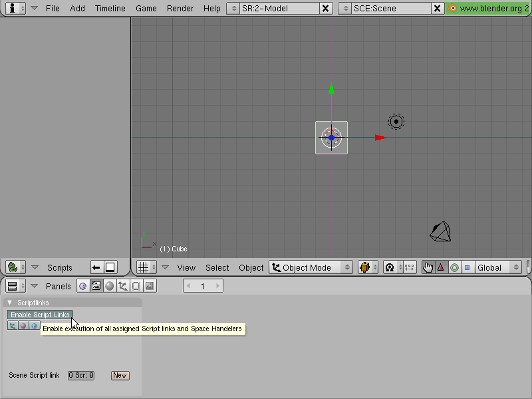Click the frame number field showing 1
Image resolution: width=532 pixels, height=399 pixels.
point(203,286)
